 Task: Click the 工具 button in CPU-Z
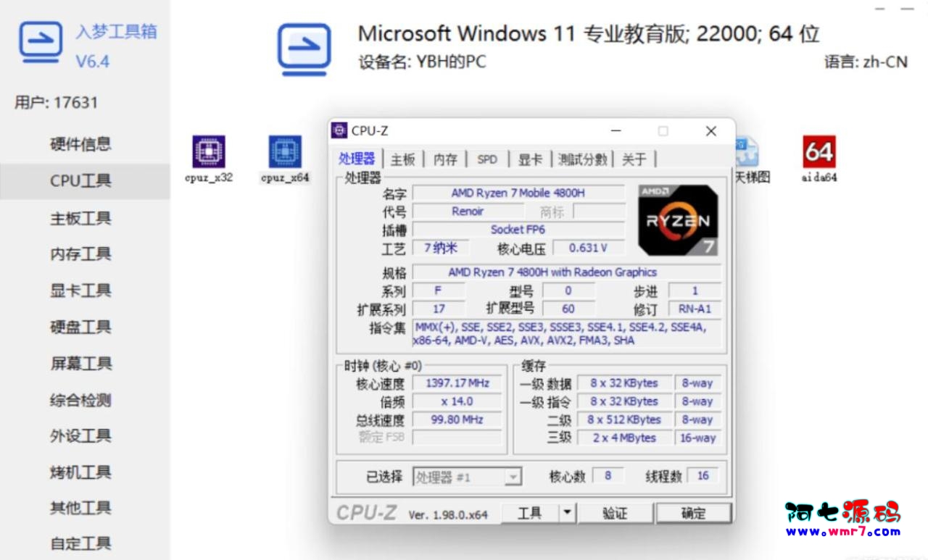[x=530, y=513]
